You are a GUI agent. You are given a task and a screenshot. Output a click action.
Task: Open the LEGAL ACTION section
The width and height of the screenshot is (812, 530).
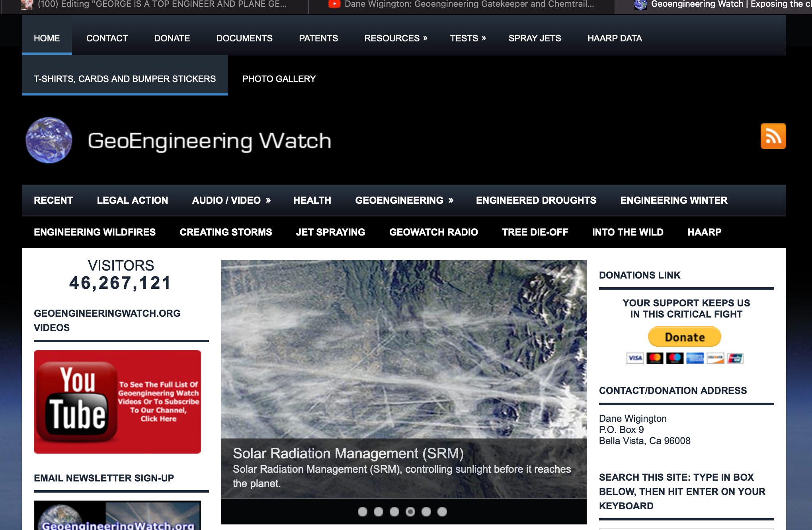133,200
